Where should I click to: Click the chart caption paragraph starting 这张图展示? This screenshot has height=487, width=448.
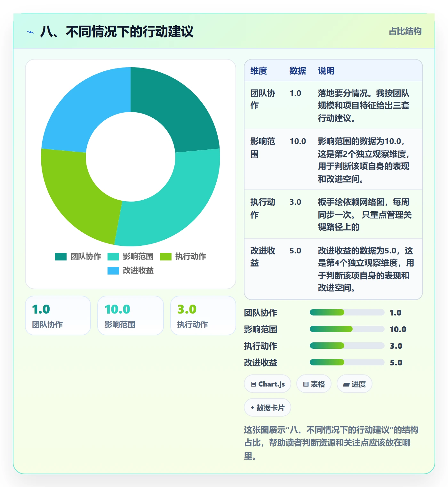(x=331, y=443)
